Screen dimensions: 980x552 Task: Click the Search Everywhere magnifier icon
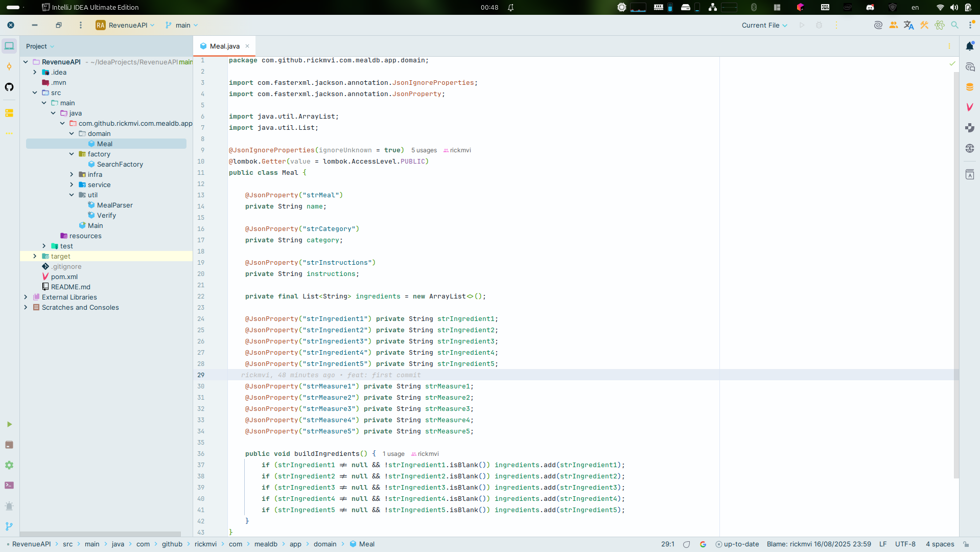pyautogui.click(x=954, y=25)
